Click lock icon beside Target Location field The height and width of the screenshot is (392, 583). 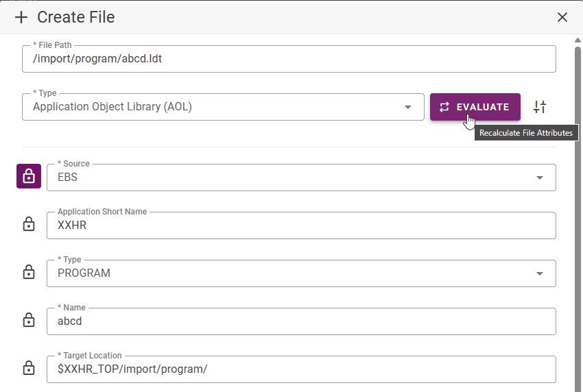pos(29,368)
